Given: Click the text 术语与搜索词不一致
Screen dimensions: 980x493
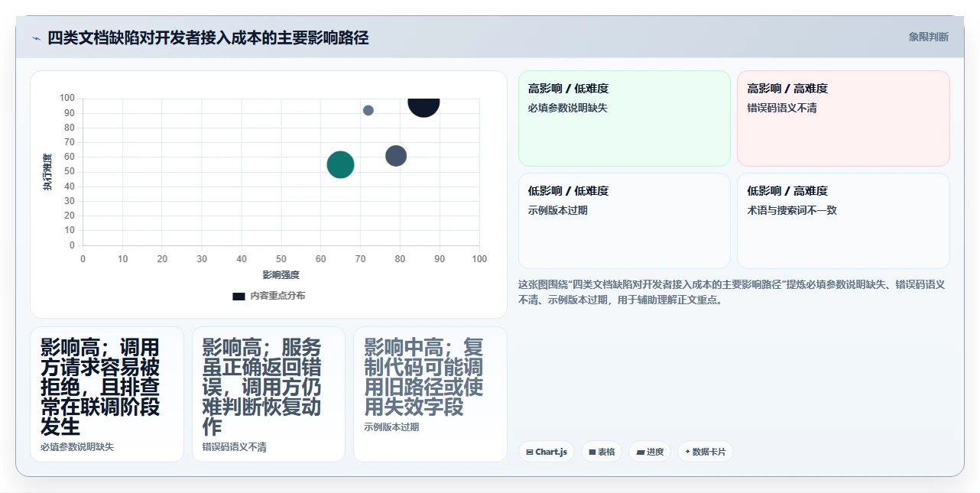Looking at the screenshot, I should click(x=792, y=210).
